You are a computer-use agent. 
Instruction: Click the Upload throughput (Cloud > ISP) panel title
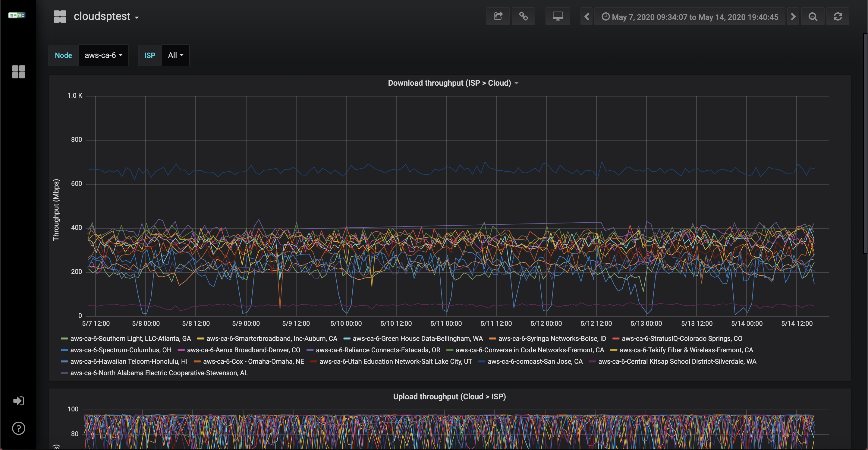coord(449,397)
